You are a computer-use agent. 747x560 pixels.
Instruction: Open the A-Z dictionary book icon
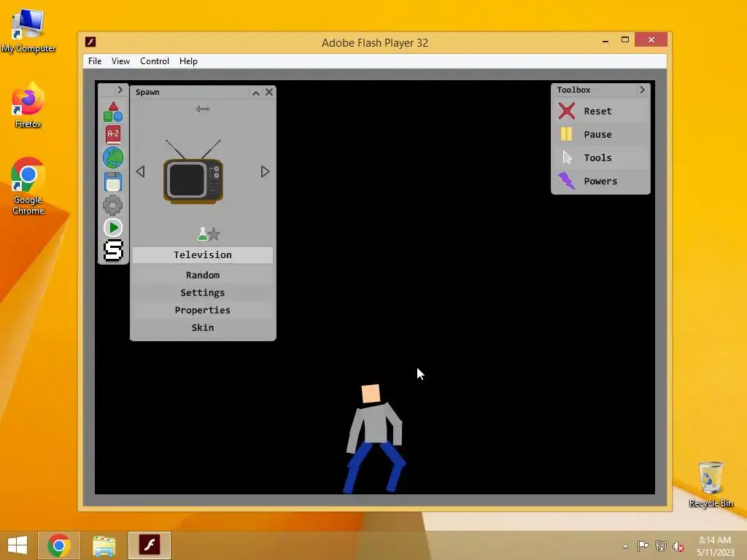click(x=113, y=134)
